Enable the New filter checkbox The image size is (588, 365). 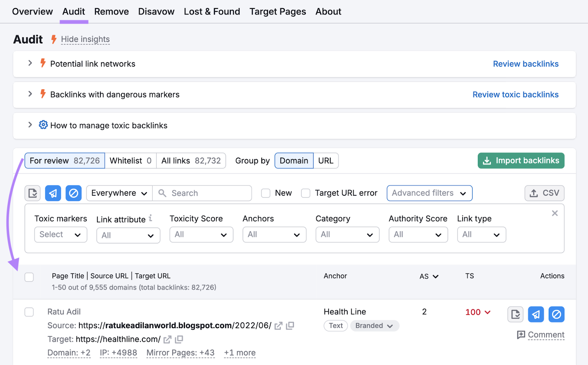[x=265, y=193]
